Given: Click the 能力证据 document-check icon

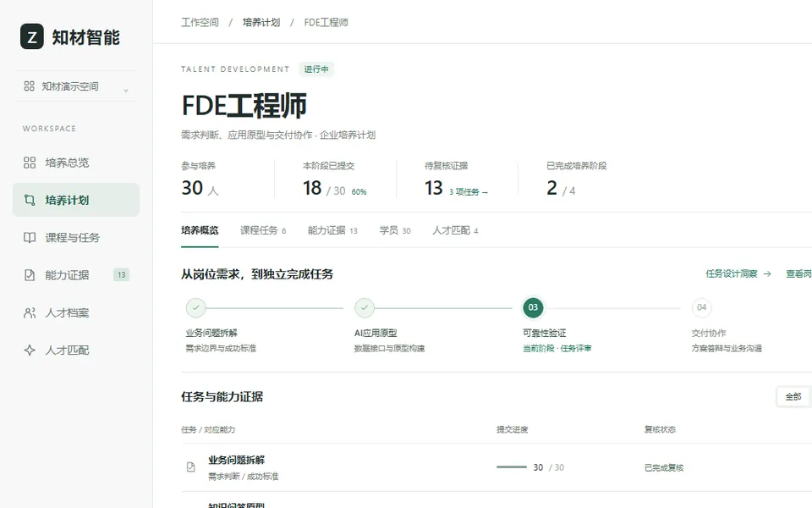Looking at the screenshot, I should (x=30, y=275).
